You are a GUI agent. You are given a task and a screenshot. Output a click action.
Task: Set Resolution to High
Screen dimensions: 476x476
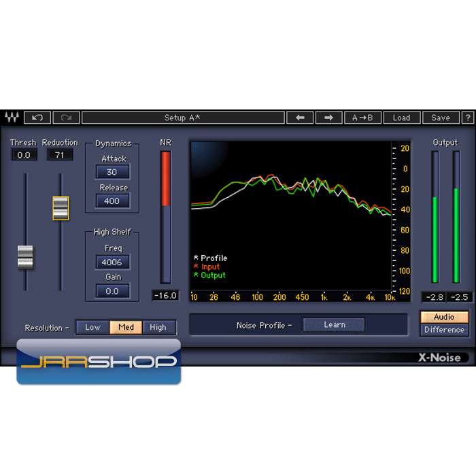[x=158, y=327]
